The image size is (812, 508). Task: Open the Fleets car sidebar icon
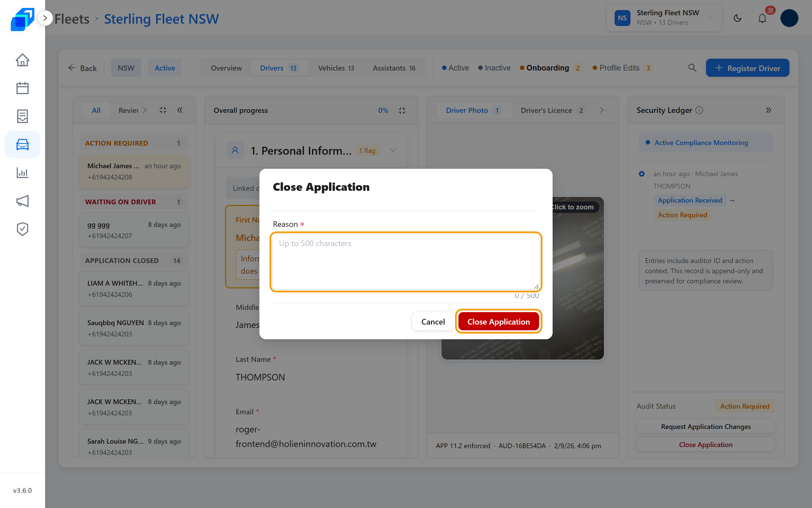[23, 144]
